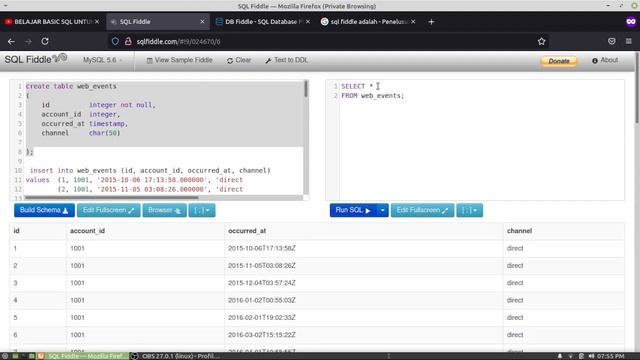640x360 pixels.
Task: Go back to the previous page
Action: pos(11,41)
